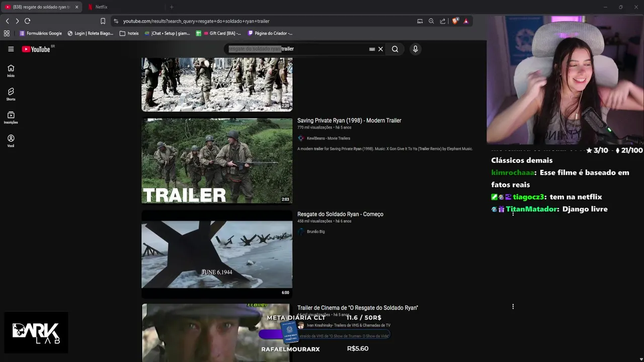Screen dimensions: 644x362
Task: Open YouTube hamburger guide menu
Action: 11,49
